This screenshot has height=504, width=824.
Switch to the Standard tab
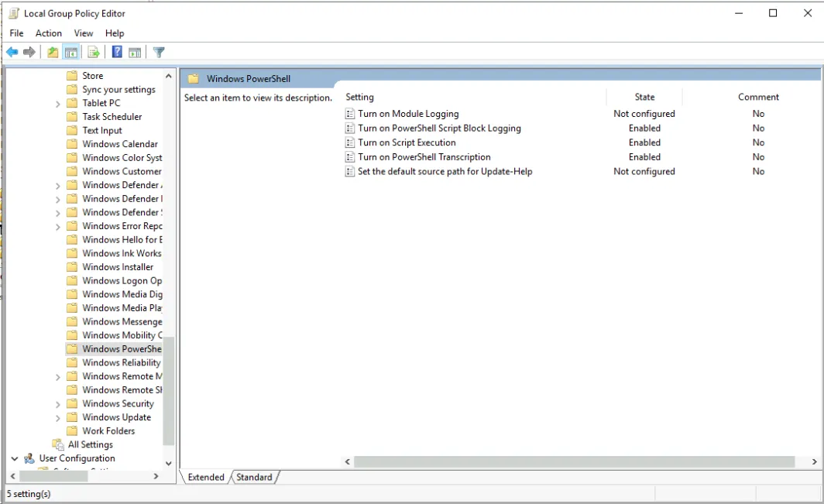click(x=254, y=478)
